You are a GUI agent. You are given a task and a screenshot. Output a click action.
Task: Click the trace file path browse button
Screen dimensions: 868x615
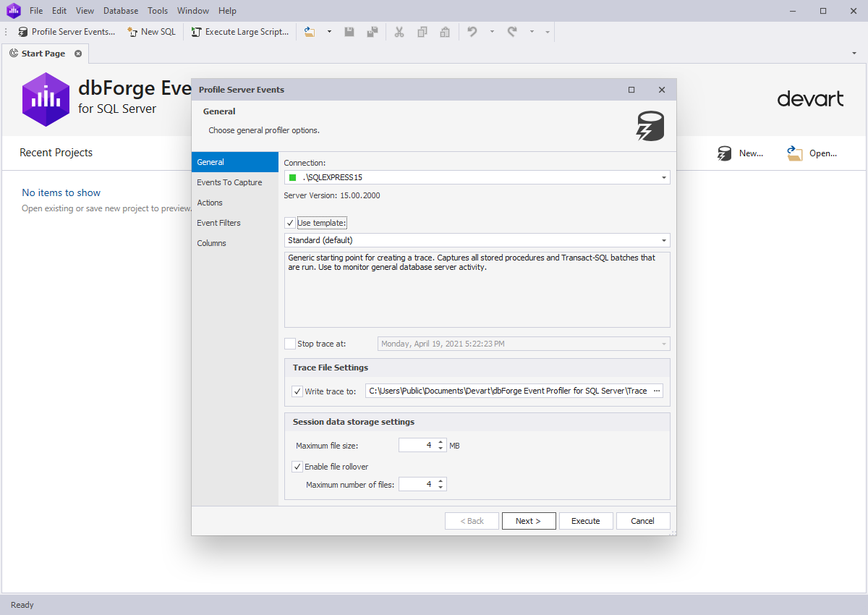[657, 391]
